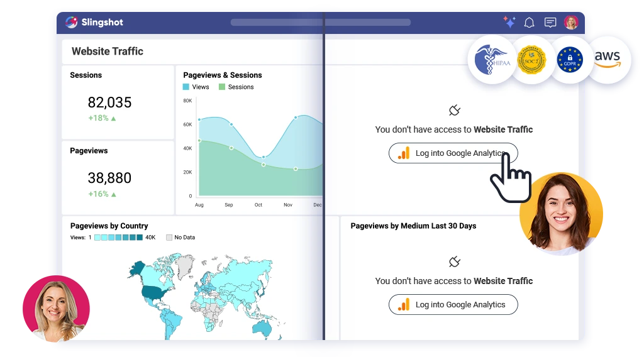Toggle the Sessions legend item in chart
The image size is (644, 357).
[x=236, y=87]
